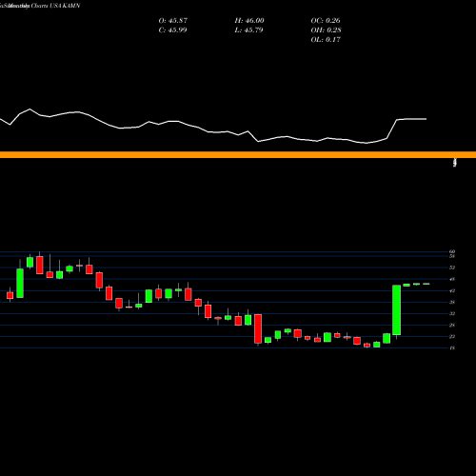Click the "OH: 0.28" reading
Viewport: 476px width, 476px height.
click(326, 30)
